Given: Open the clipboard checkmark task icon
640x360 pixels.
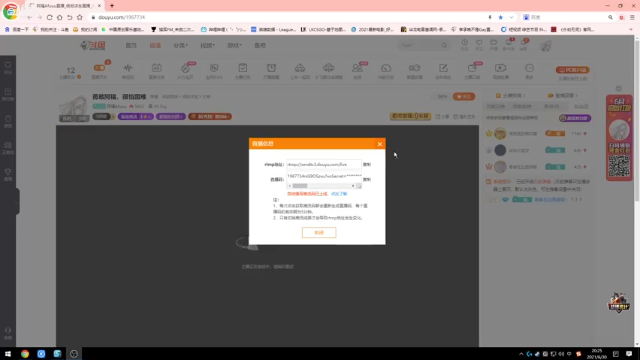Looking at the screenshot, I should pos(242,68).
